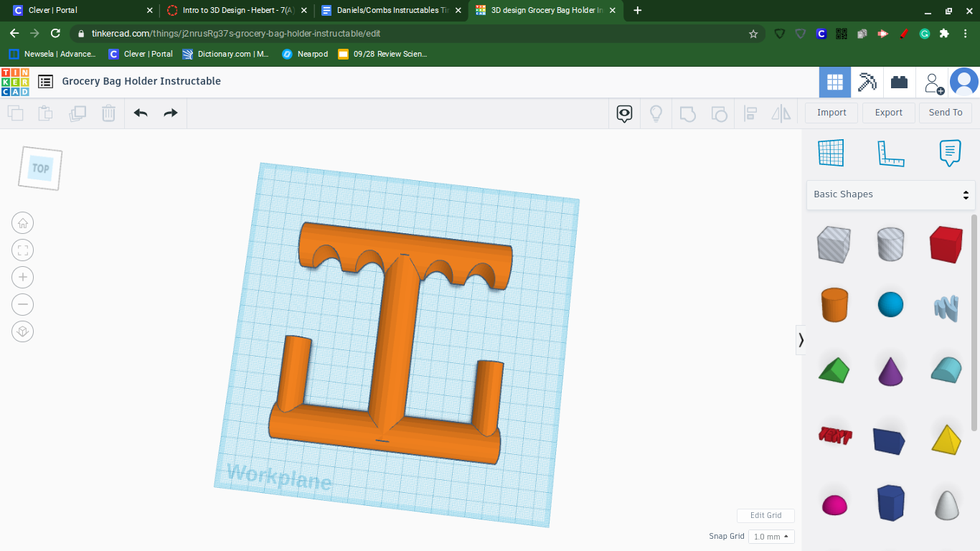Redo the last undone action
This screenshot has height=551, width=980.
[171, 113]
